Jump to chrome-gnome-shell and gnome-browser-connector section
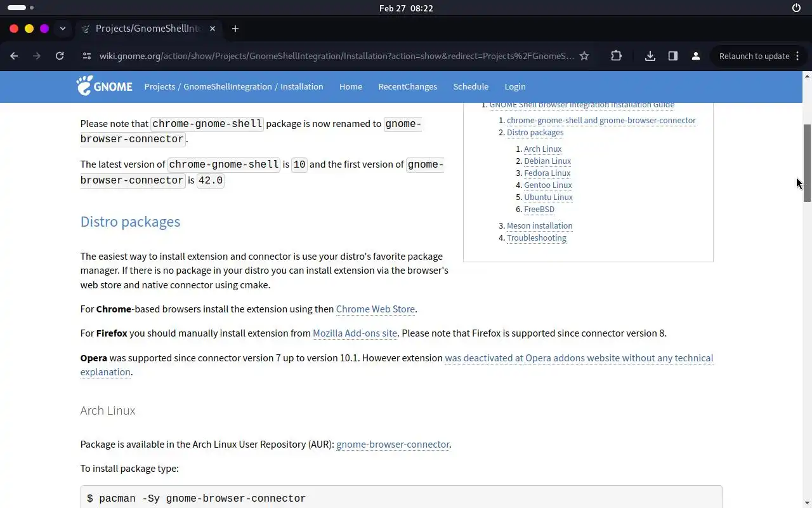 pos(601,121)
